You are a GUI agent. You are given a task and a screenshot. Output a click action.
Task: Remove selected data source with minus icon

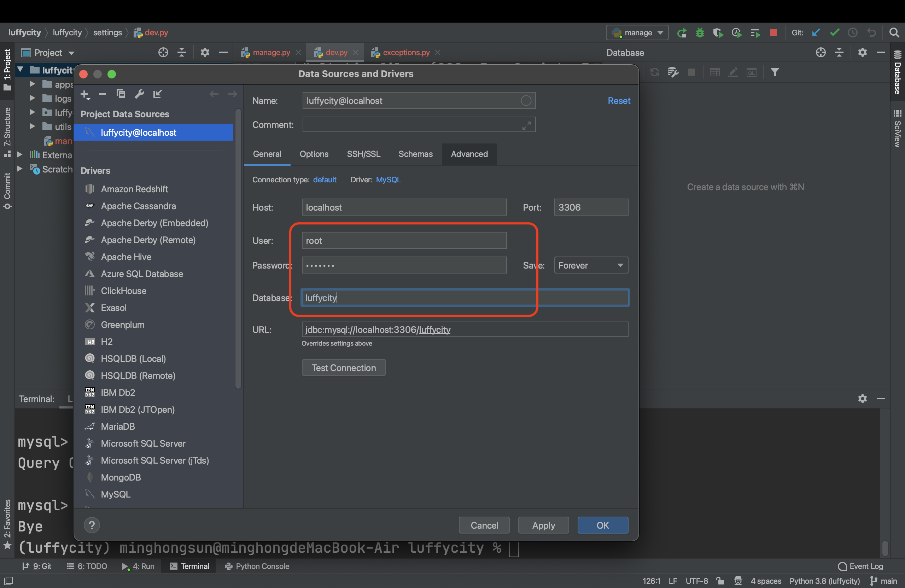pyautogui.click(x=102, y=94)
